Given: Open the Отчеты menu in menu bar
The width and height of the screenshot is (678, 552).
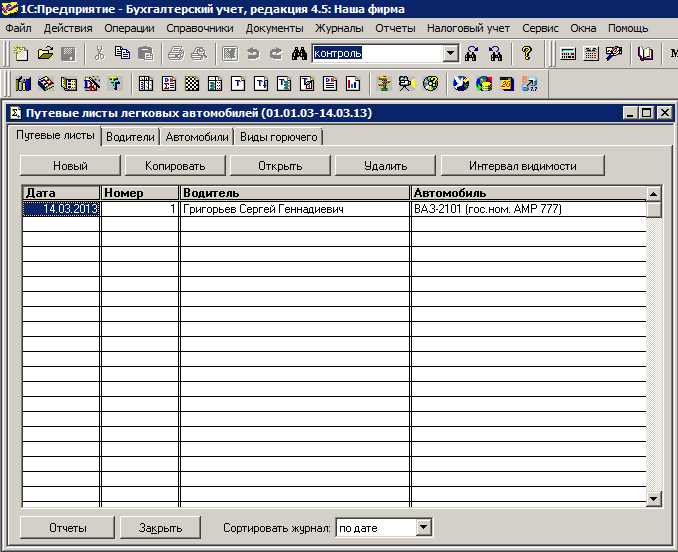Looking at the screenshot, I should 395,29.
